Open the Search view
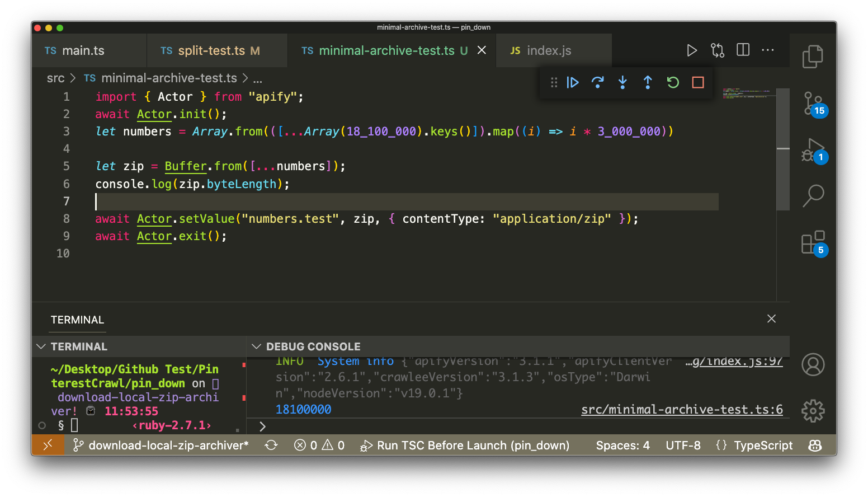 pyautogui.click(x=813, y=196)
